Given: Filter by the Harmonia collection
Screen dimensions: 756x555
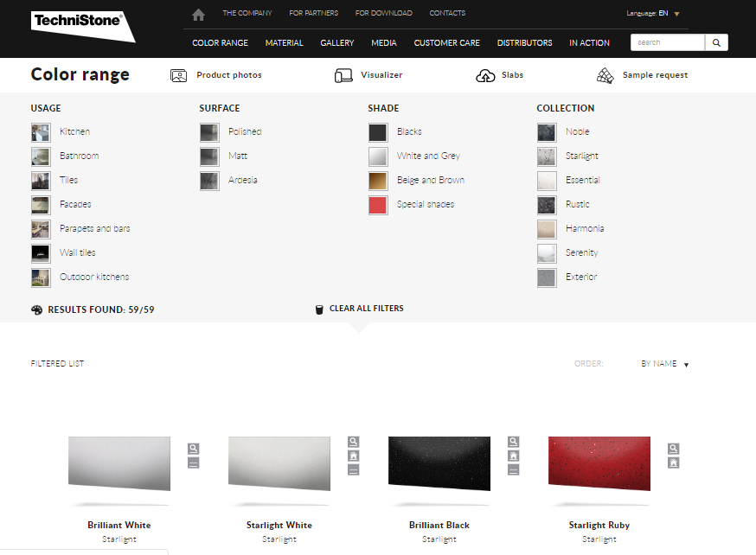Looking at the screenshot, I should point(570,228).
